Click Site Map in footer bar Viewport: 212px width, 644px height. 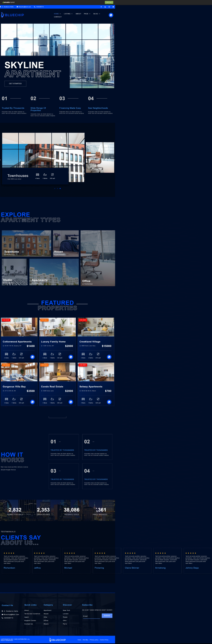[x=85, y=640]
